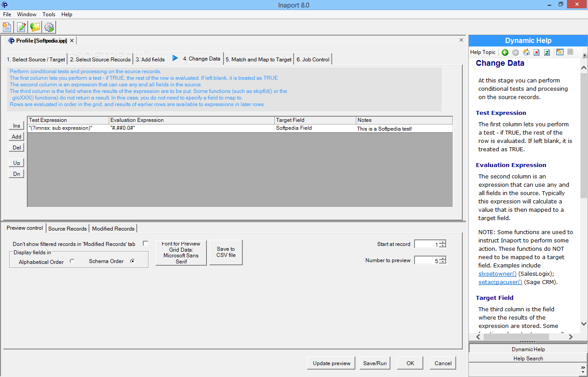588x377 pixels.
Task: Click the star favorites help icon
Action: 560,52
